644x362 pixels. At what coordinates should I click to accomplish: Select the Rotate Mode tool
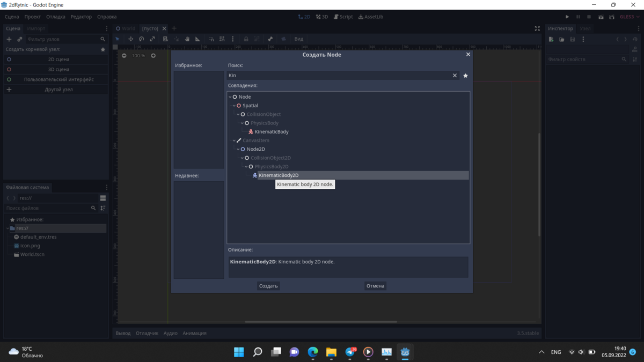[x=142, y=39]
